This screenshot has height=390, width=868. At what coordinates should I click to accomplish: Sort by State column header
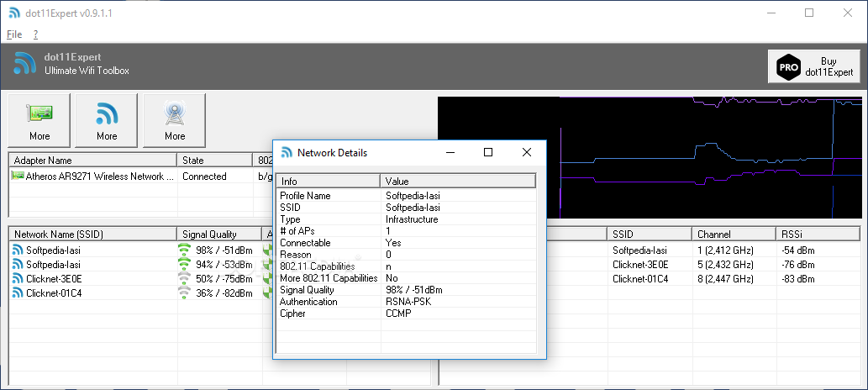coord(215,160)
